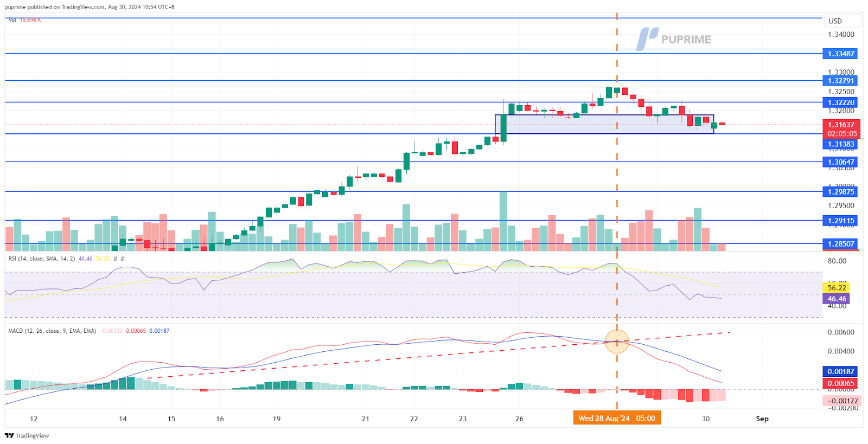Click the current price label 1.31637
The image size is (868, 444).
point(841,125)
